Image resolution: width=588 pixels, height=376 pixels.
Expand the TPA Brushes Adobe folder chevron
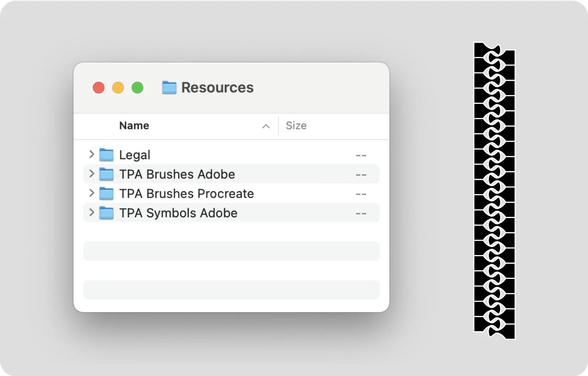tap(92, 174)
